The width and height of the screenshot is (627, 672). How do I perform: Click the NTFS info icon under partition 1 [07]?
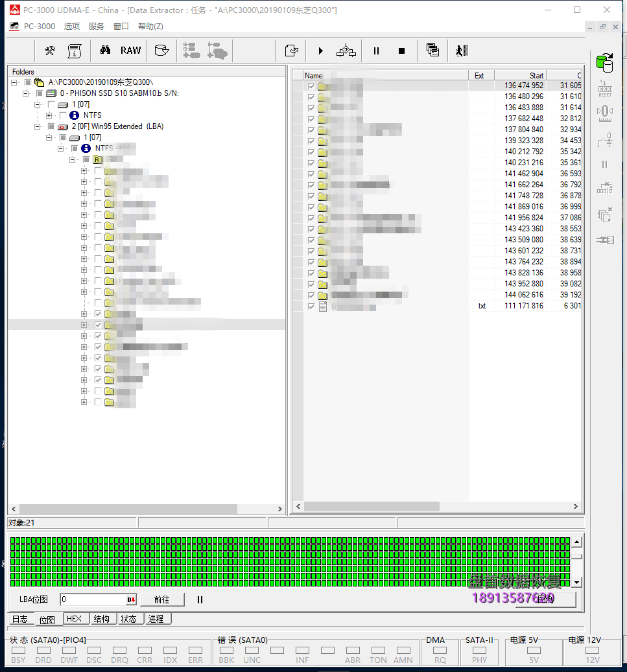[74, 115]
